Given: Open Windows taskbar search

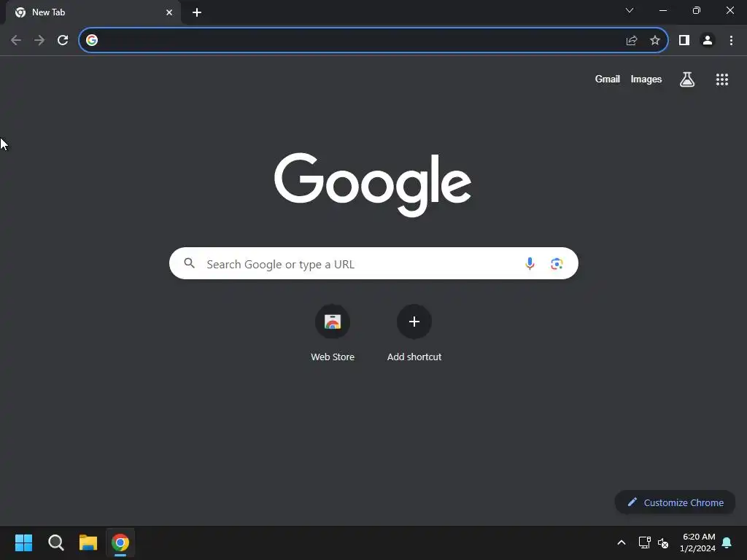Looking at the screenshot, I should click(x=55, y=542).
